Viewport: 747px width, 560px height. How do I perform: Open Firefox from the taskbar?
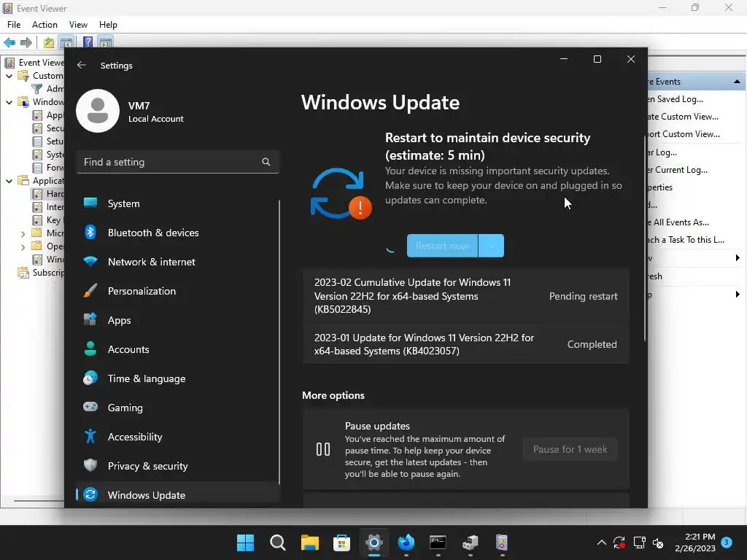click(406, 542)
